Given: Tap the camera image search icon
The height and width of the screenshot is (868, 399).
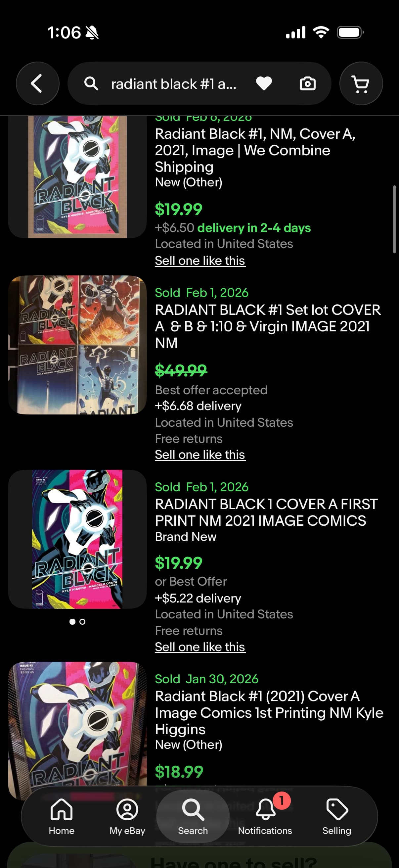Looking at the screenshot, I should click(307, 83).
